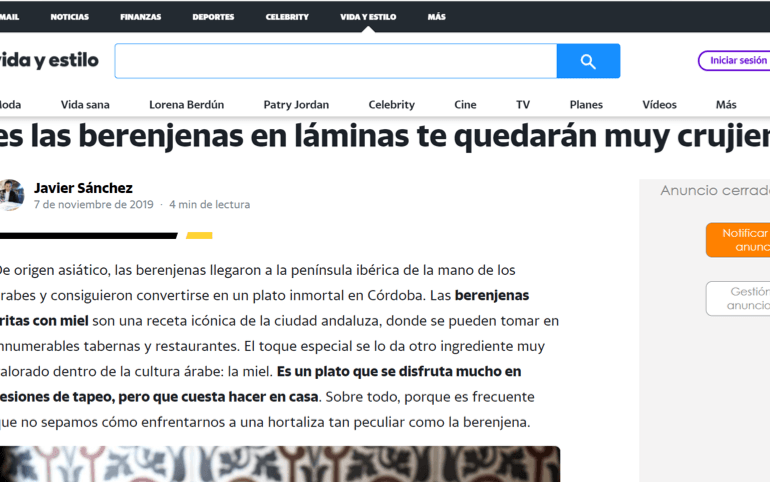Click the vida y estilo logo

pos(49,60)
